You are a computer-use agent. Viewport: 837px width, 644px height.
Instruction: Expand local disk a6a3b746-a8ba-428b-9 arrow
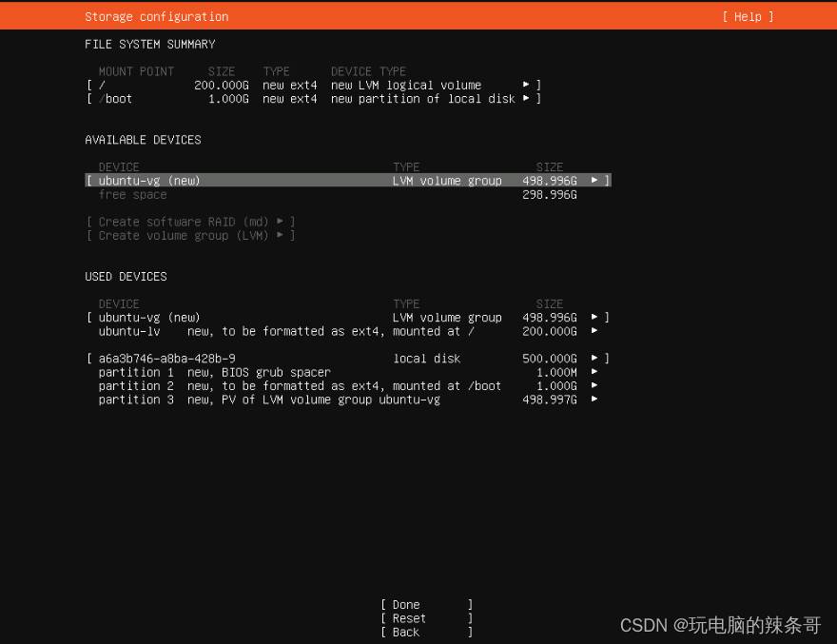point(594,359)
